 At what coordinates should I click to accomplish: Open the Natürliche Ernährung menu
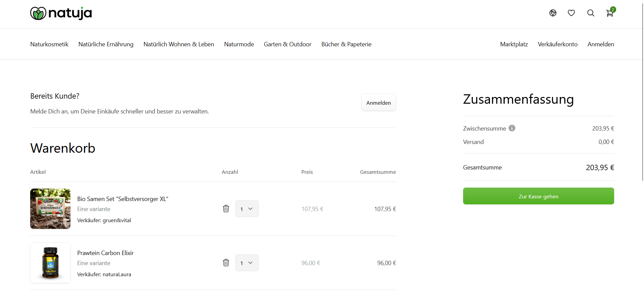pos(106,44)
